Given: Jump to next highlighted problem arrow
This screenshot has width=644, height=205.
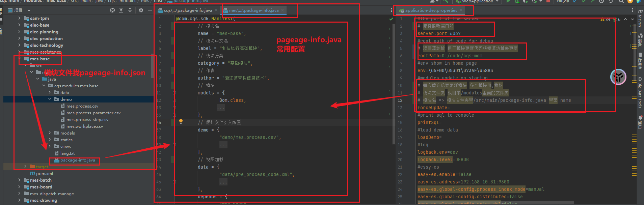Looking at the screenshot, I should pos(633,19).
